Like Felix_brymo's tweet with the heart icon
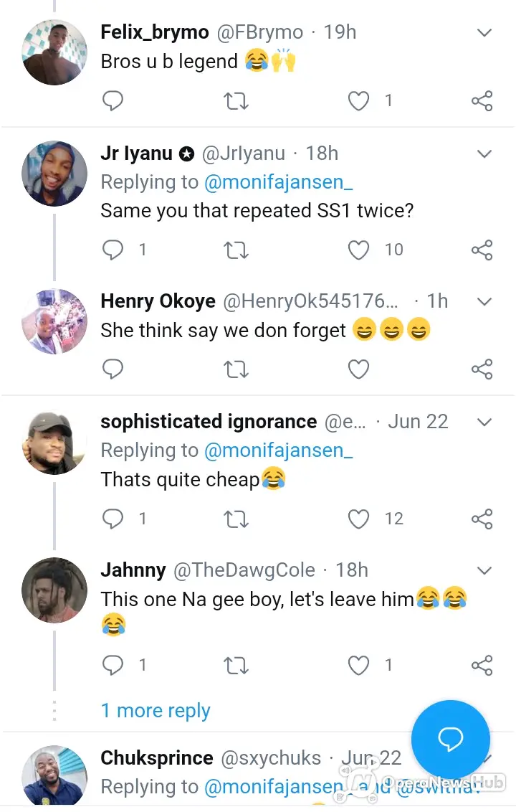Viewport: 516px width, 812px height. click(x=358, y=101)
